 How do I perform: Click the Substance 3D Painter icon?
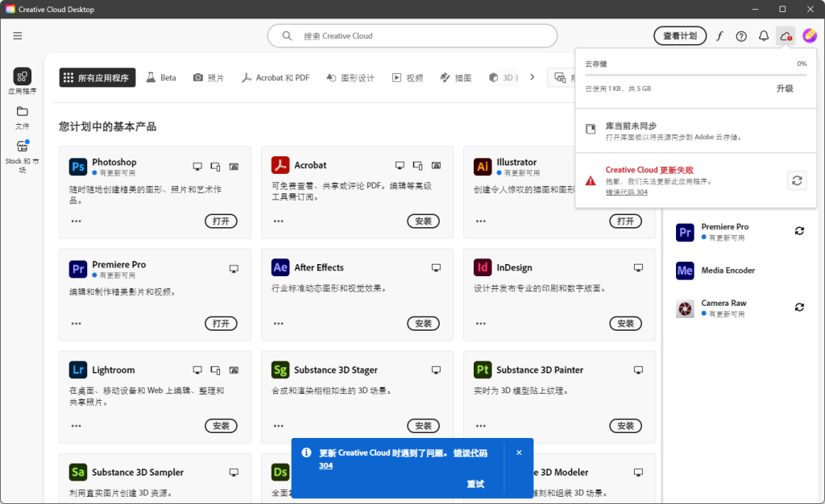(483, 370)
